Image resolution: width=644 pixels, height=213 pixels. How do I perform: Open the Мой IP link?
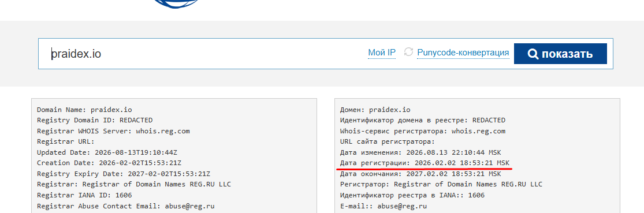coord(382,53)
